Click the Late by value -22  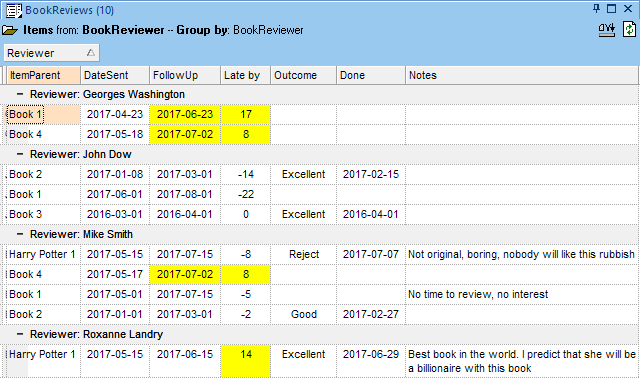(246, 194)
